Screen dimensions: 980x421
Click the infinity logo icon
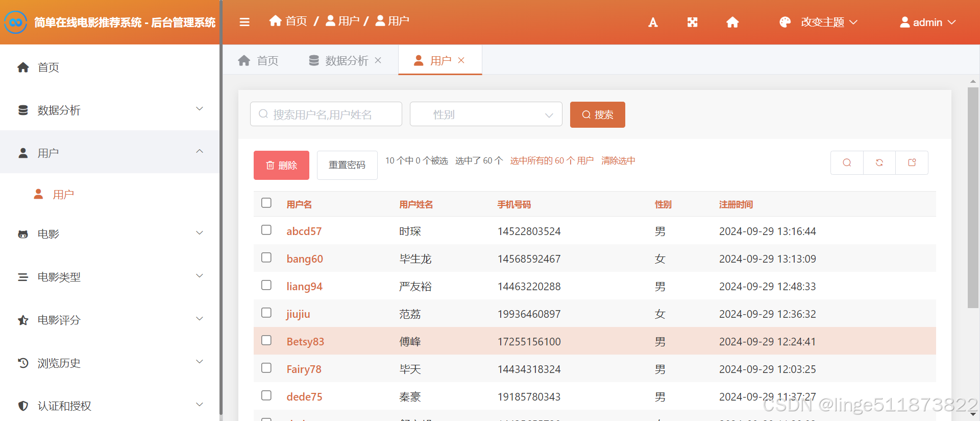coord(15,22)
